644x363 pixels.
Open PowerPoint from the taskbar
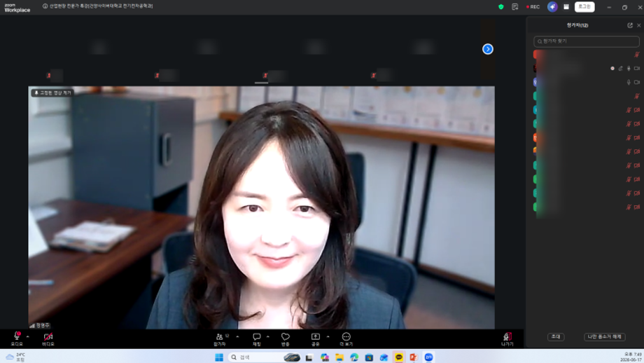point(413,357)
